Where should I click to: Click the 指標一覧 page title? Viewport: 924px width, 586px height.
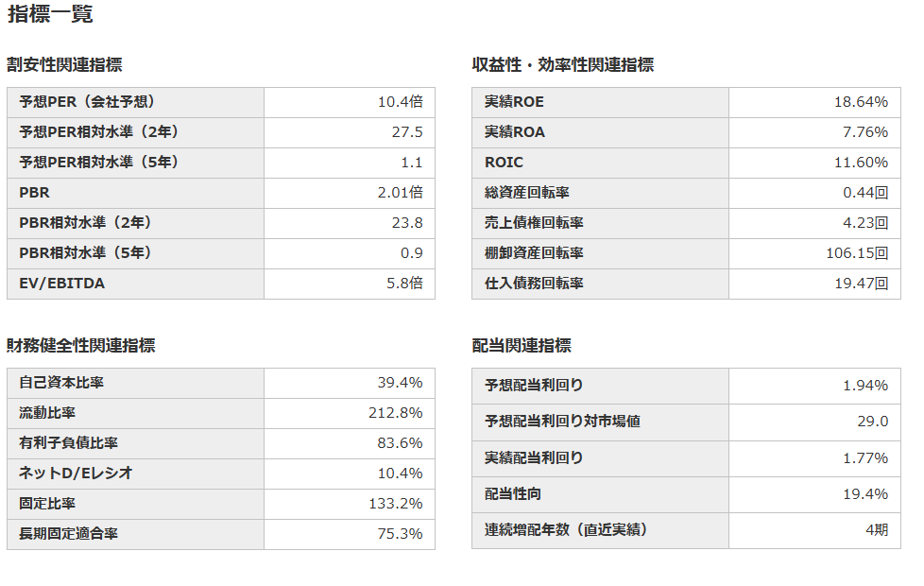[50, 15]
